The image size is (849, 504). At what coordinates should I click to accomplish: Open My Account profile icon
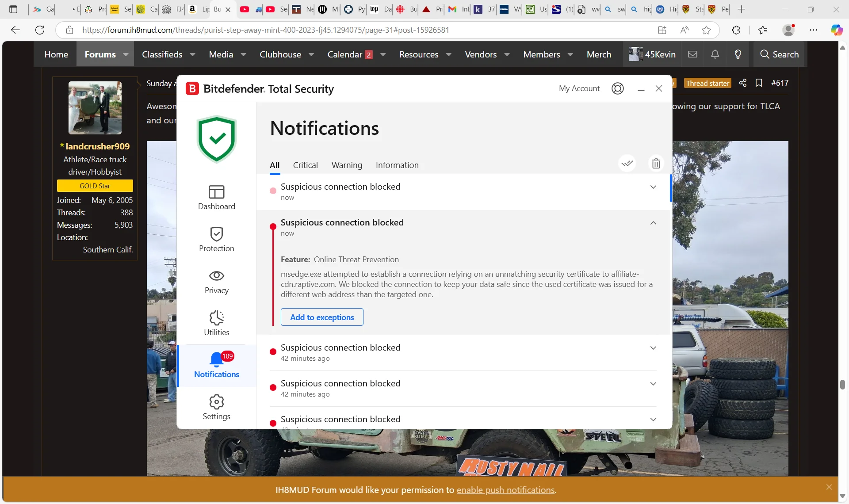[x=618, y=88]
